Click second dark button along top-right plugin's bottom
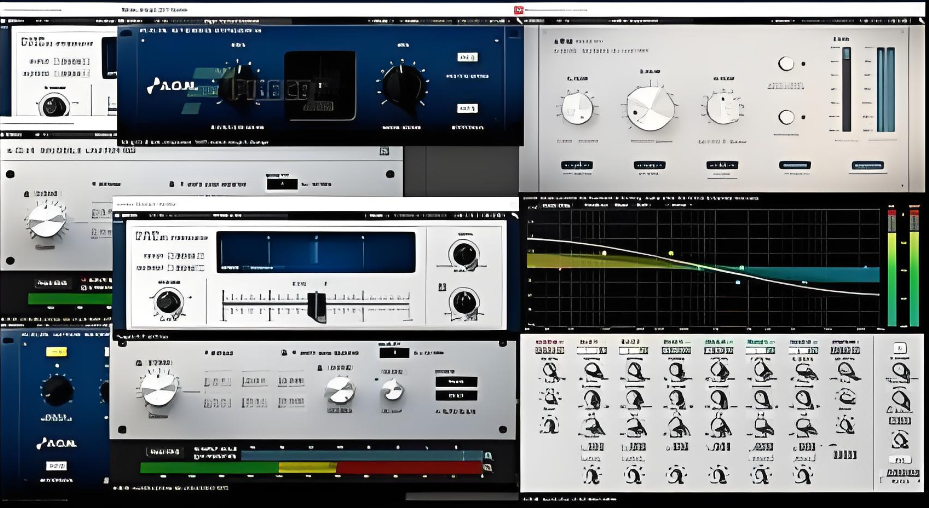 649,165
